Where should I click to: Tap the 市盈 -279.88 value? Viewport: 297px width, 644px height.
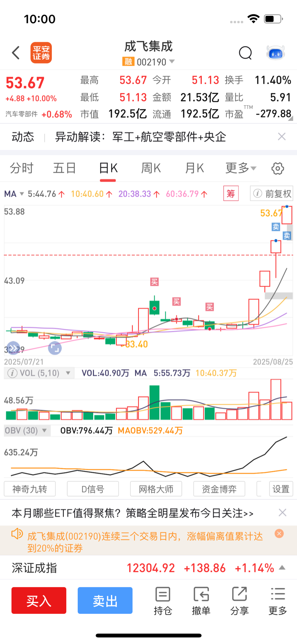click(x=273, y=113)
